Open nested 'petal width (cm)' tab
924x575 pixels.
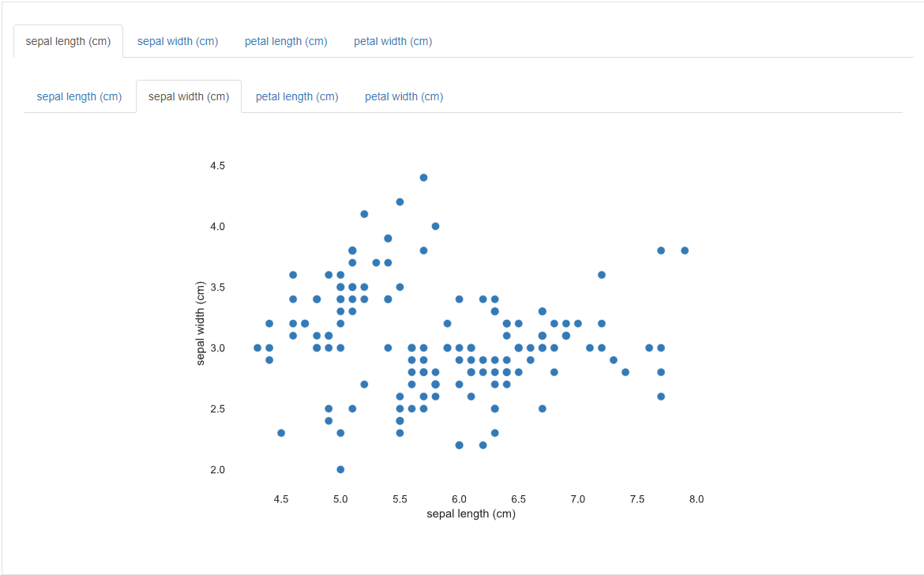coord(404,96)
